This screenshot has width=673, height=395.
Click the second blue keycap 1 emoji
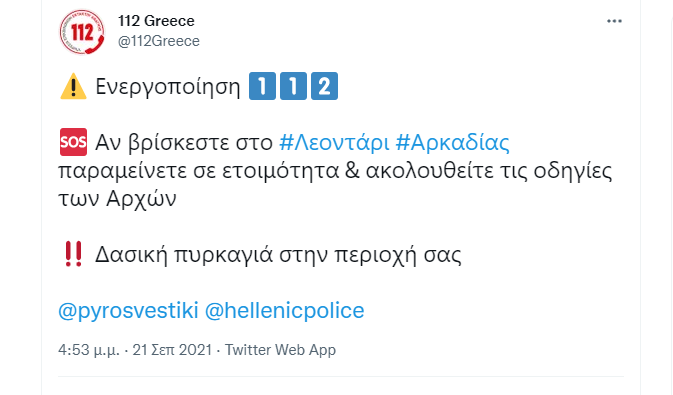click(x=293, y=86)
